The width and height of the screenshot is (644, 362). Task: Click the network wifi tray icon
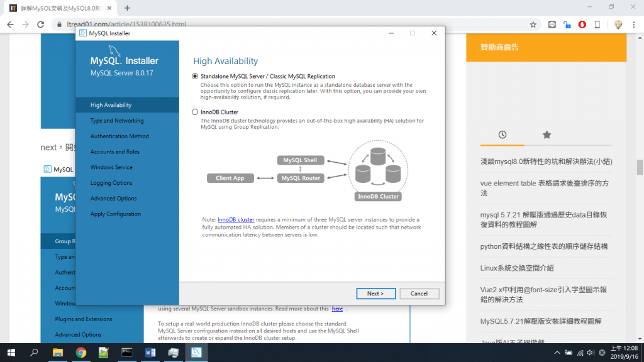580,353
